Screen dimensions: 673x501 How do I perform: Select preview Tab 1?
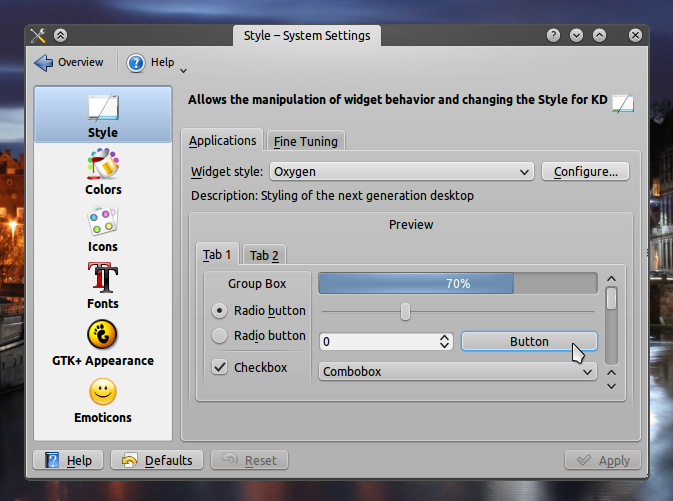[x=217, y=255]
